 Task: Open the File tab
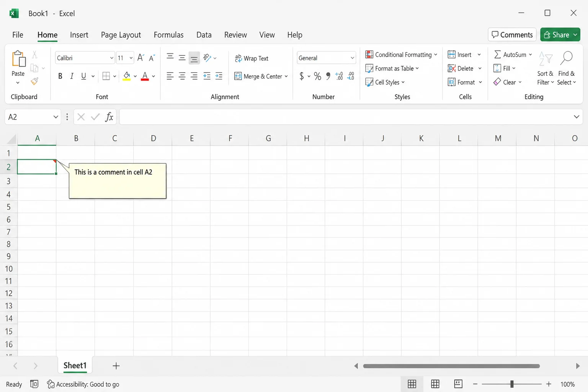tap(18, 35)
